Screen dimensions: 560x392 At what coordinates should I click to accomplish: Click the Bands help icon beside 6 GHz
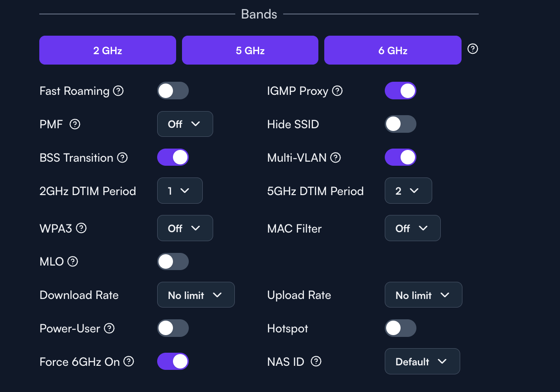click(473, 49)
